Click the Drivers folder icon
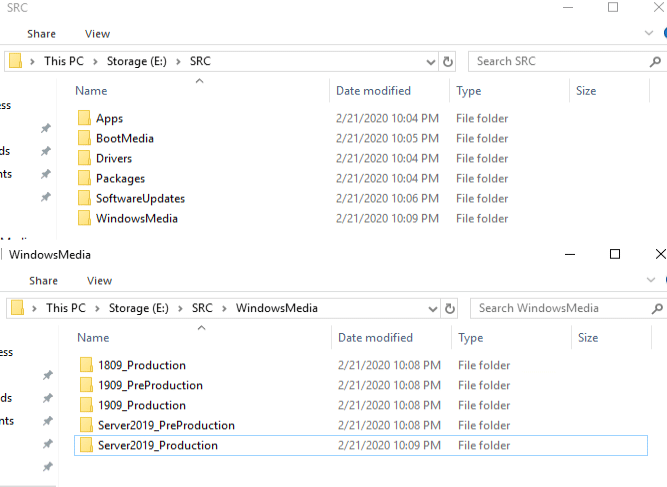 84,159
